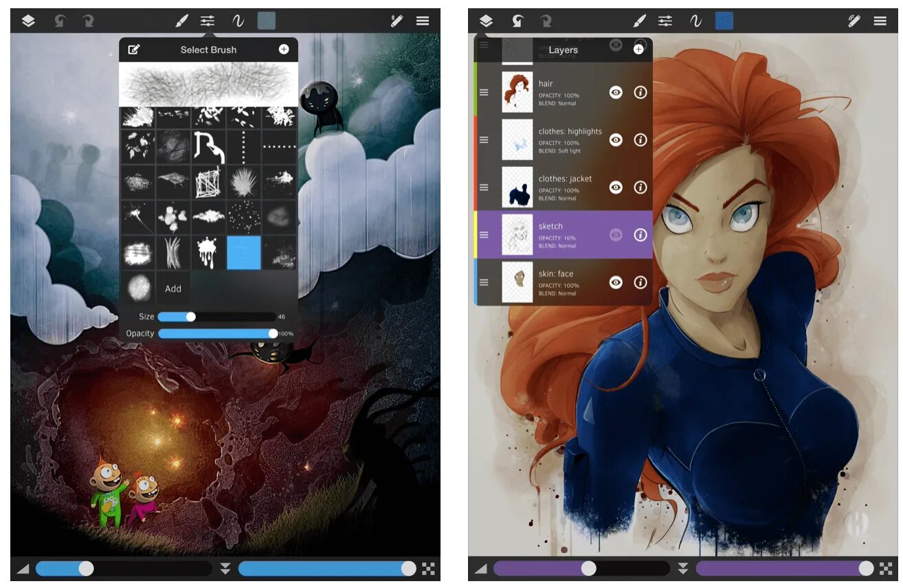
Task: Click redo arrow in the left screenshot
Action: coord(88,21)
